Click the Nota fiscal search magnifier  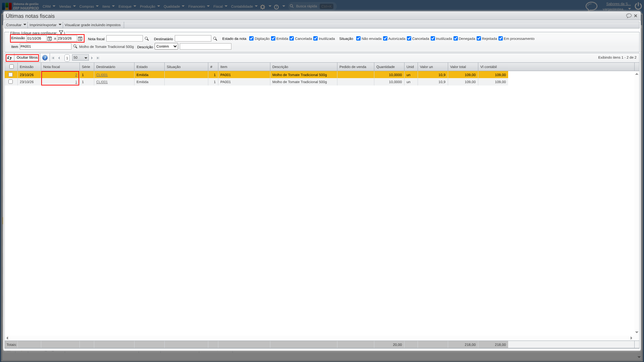[x=147, y=39]
